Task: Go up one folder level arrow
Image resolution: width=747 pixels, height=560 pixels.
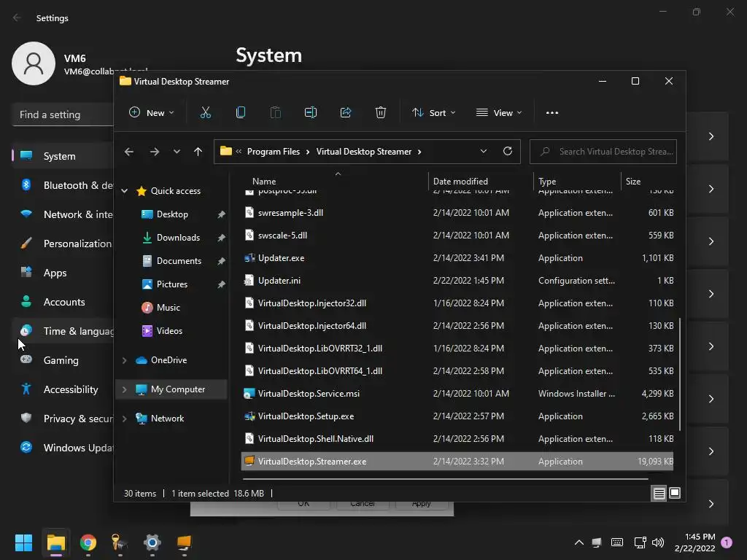Action: coord(198,152)
